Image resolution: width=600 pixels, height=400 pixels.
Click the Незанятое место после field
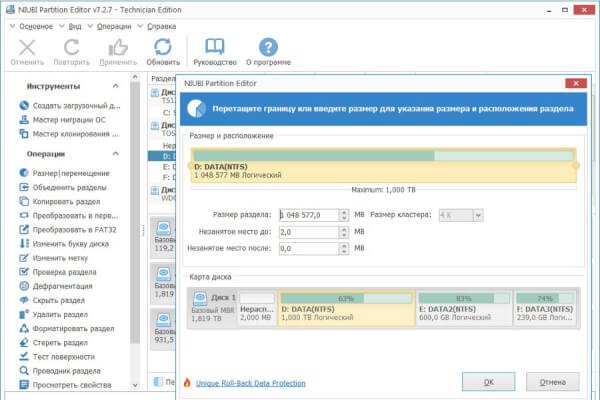[309, 248]
